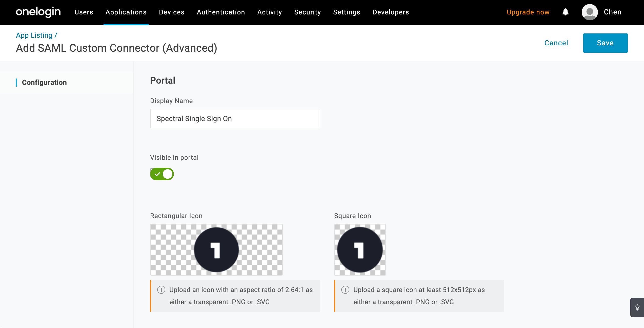Open the Security menu

coord(307,12)
